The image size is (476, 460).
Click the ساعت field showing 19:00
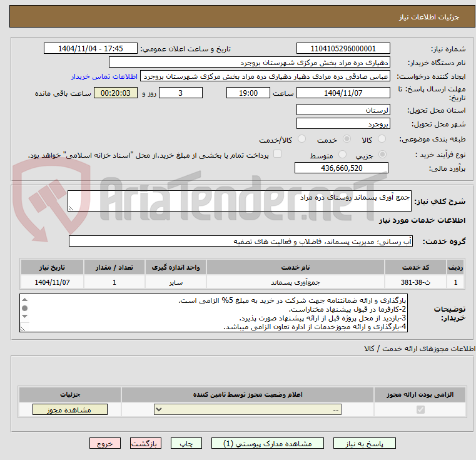[x=248, y=93]
